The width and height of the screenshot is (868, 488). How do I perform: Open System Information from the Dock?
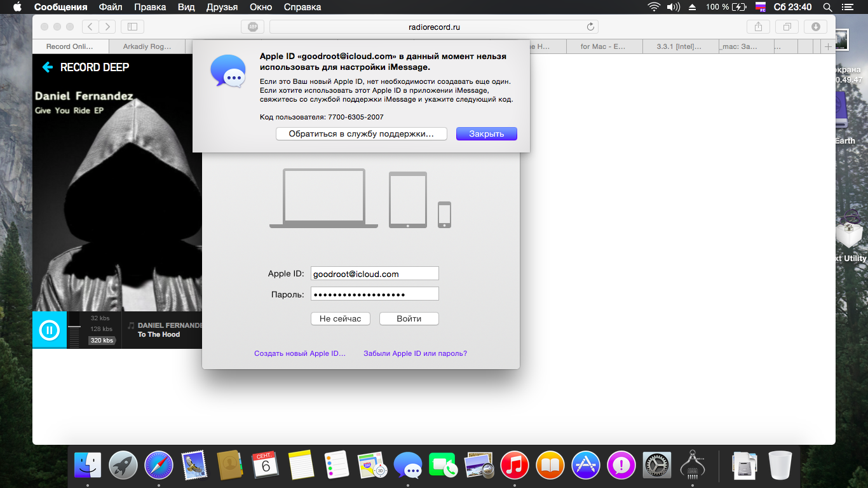[693, 465]
